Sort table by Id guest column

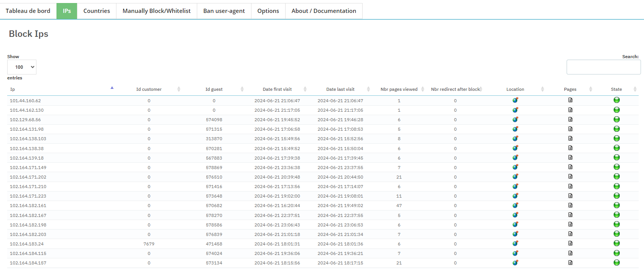[214, 89]
